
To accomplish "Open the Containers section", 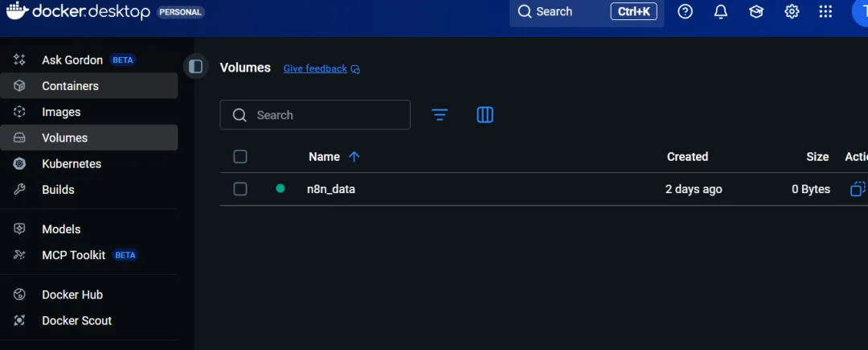I will click(x=88, y=86).
